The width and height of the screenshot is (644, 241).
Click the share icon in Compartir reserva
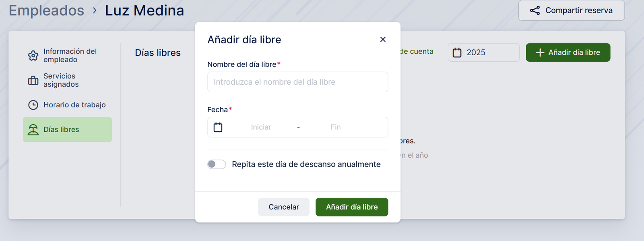[535, 10]
